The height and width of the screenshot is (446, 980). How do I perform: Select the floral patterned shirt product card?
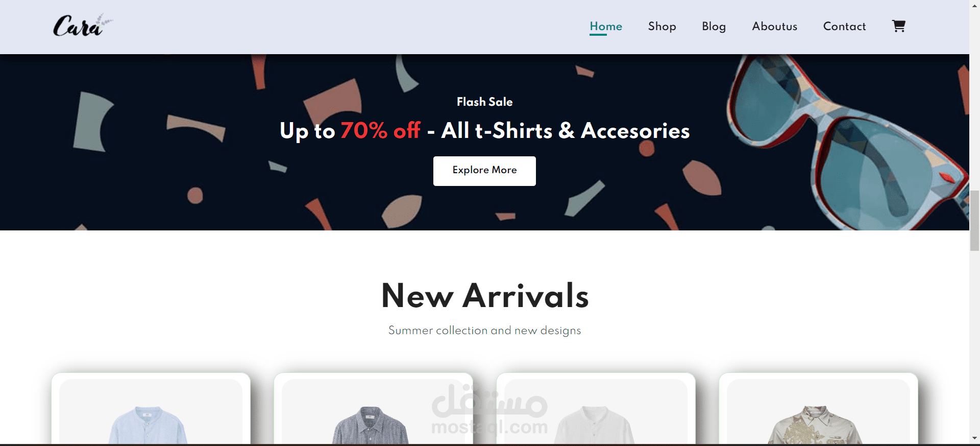click(819, 409)
